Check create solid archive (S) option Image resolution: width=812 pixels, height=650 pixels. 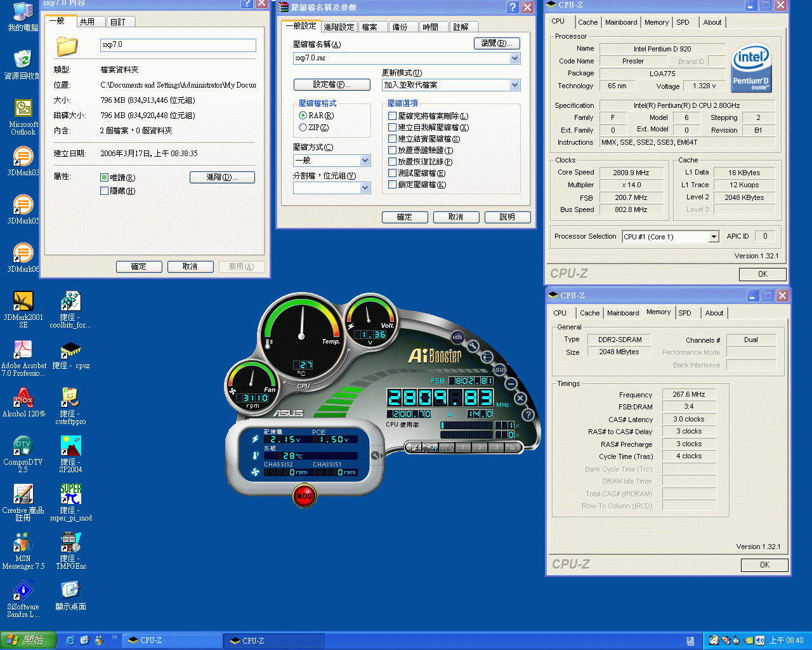tap(392, 139)
